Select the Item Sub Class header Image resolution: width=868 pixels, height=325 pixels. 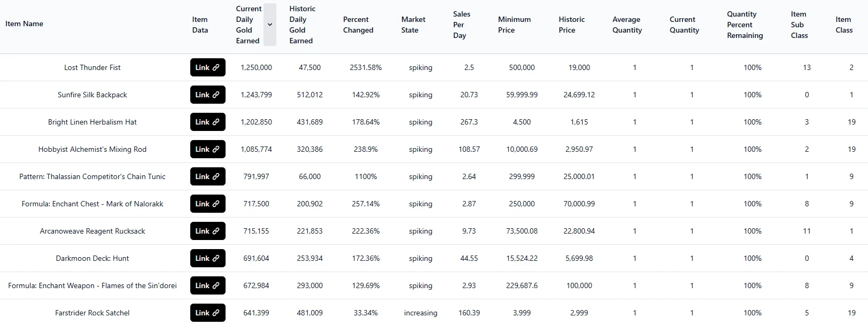pos(799,25)
